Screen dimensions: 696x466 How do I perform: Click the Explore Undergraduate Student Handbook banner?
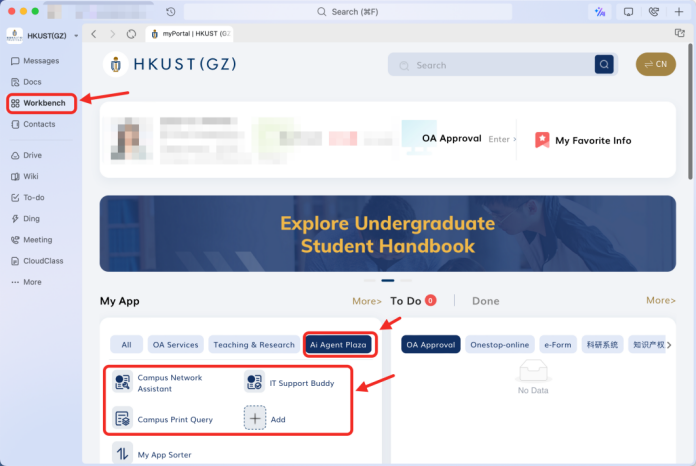click(x=387, y=234)
